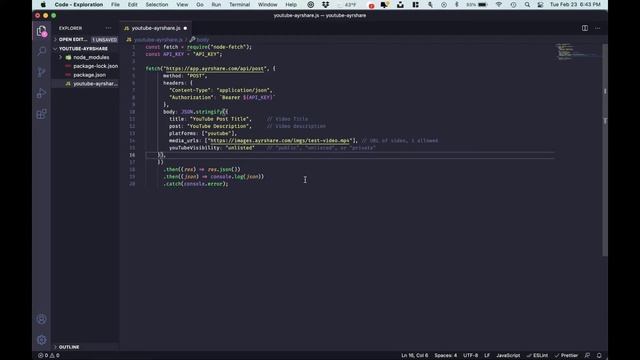Split the editor to the right
Image resolution: width=640 pixels, height=360 pixels.
coord(585,28)
